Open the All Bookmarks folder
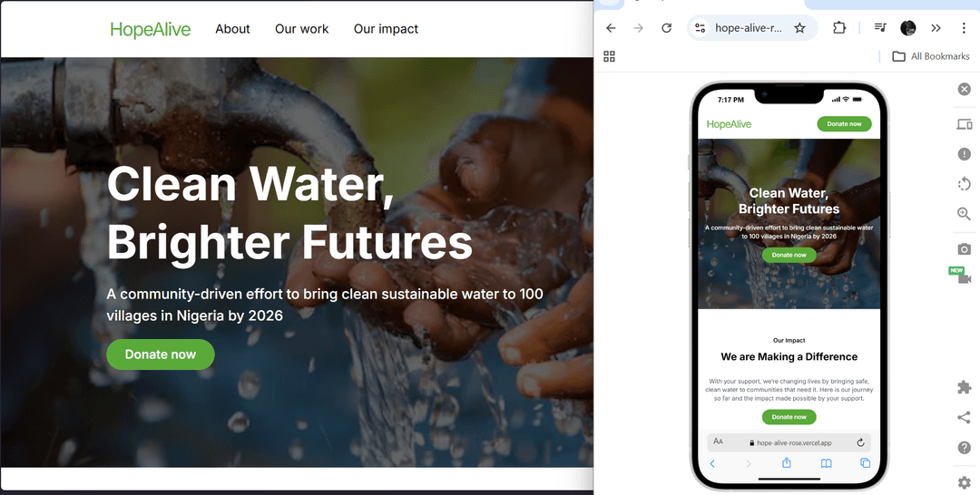This screenshot has height=495, width=980. 931,56
